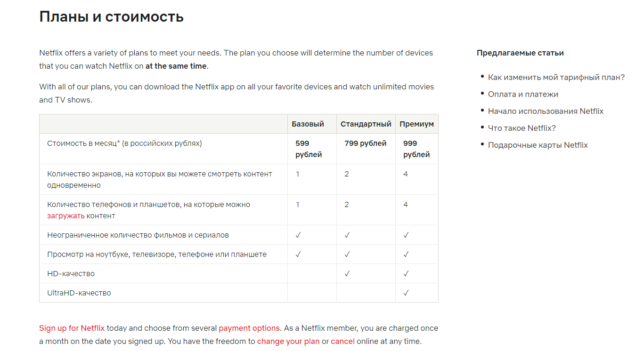Click the '999 рублей' price cell

417,149
